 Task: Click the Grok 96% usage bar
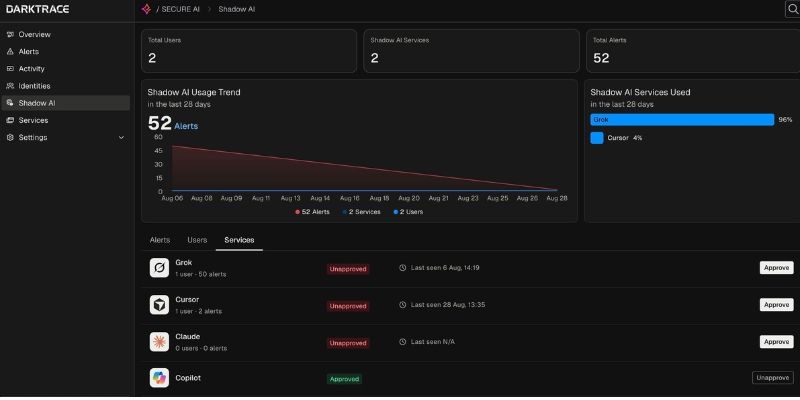pos(682,120)
